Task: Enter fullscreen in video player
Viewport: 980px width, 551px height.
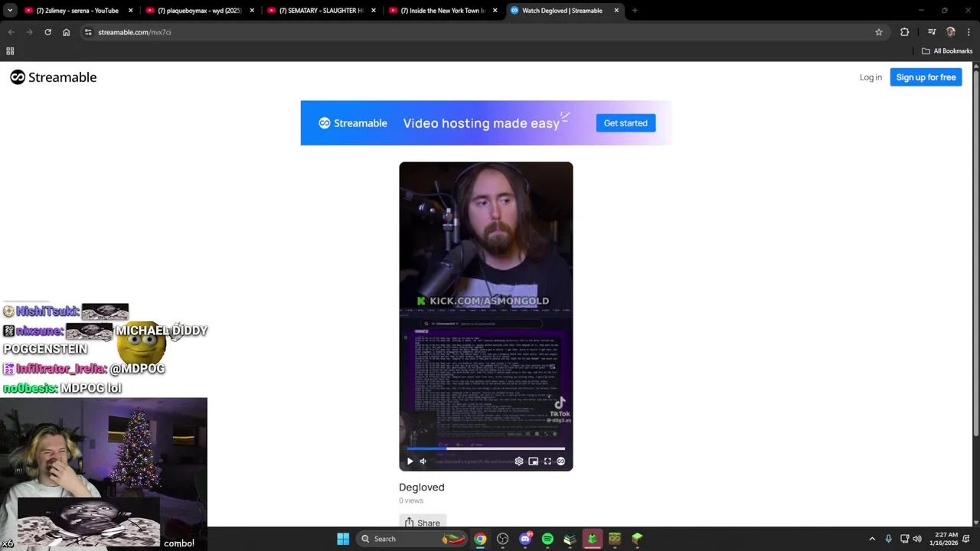Action: pos(547,461)
